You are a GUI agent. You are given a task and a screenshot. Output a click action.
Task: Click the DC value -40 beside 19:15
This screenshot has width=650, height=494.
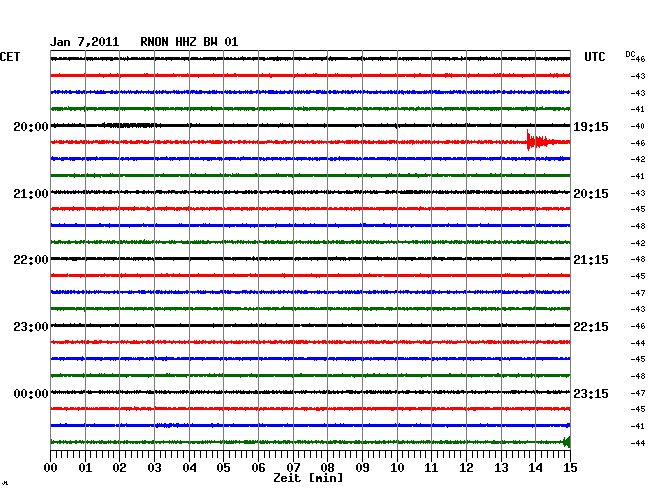(638, 126)
